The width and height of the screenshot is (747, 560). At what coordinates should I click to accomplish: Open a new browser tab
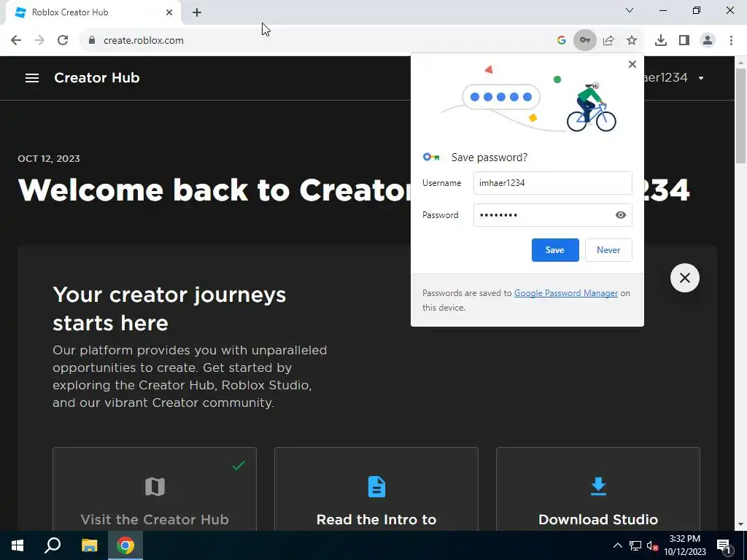197,12
